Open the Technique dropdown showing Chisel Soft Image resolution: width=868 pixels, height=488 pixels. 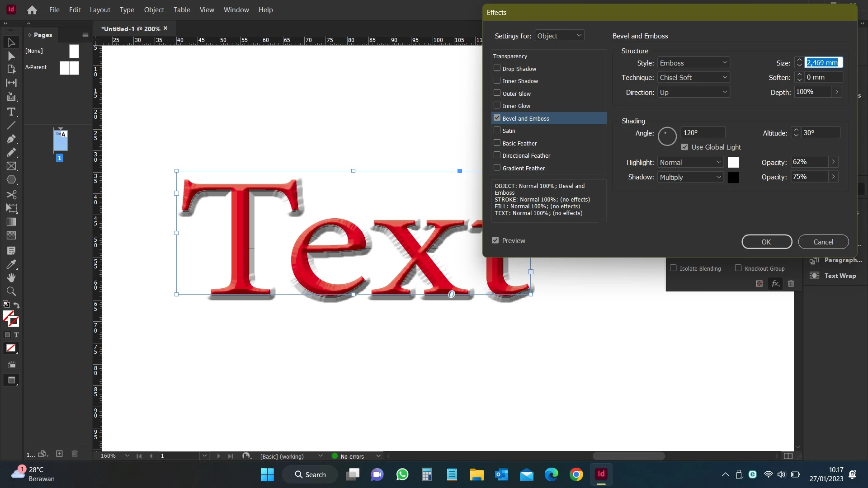(x=693, y=77)
